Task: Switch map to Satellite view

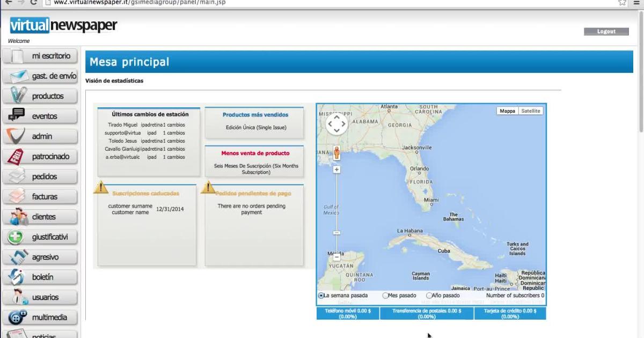Action: (x=531, y=111)
